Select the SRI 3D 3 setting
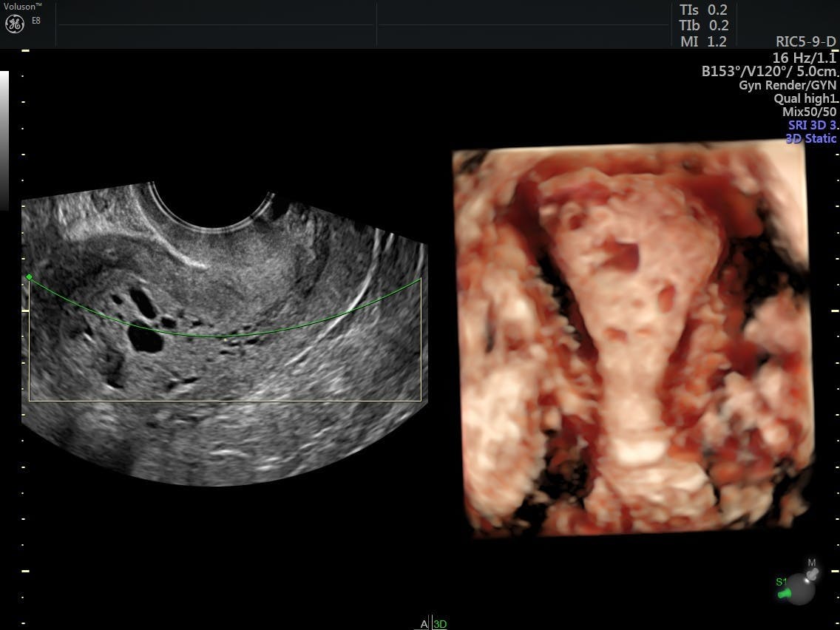This screenshot has height=630, width=840. click(x=811, y=125)
